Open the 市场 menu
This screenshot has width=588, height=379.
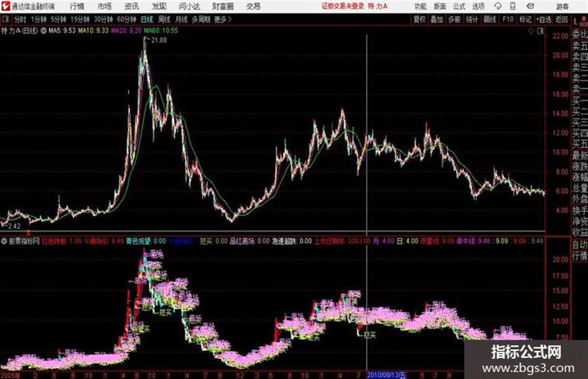(105, 6)
